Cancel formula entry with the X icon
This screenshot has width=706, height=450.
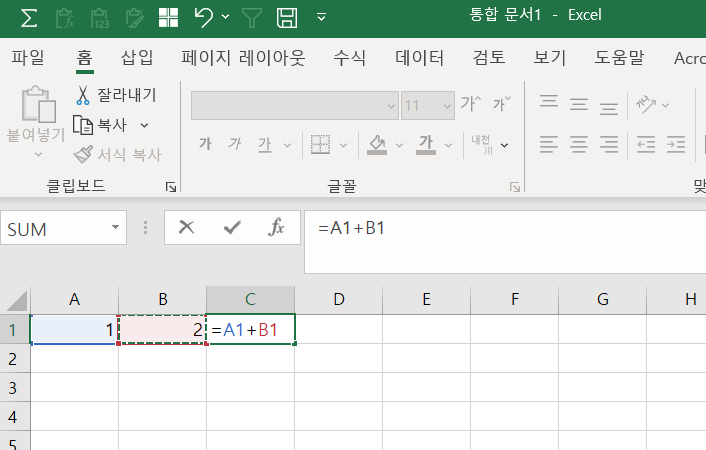click(x=186, y=228)
